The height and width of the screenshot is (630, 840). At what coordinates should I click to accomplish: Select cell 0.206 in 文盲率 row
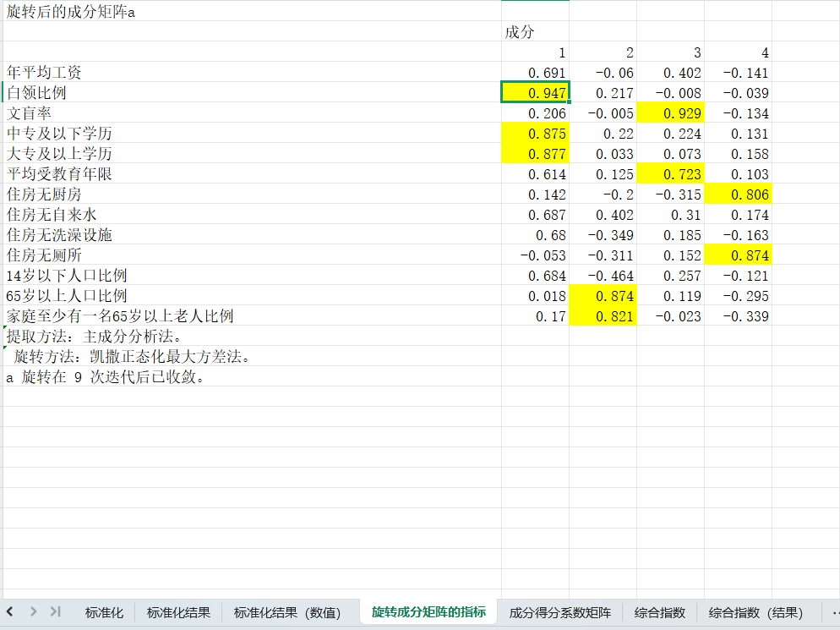[535, 113]
